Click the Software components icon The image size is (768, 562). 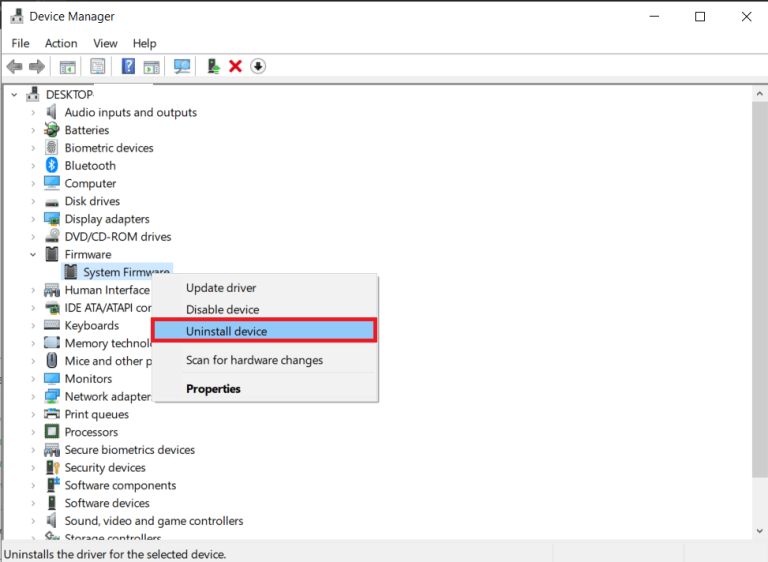pyautogui.click(x=52, y=485)
